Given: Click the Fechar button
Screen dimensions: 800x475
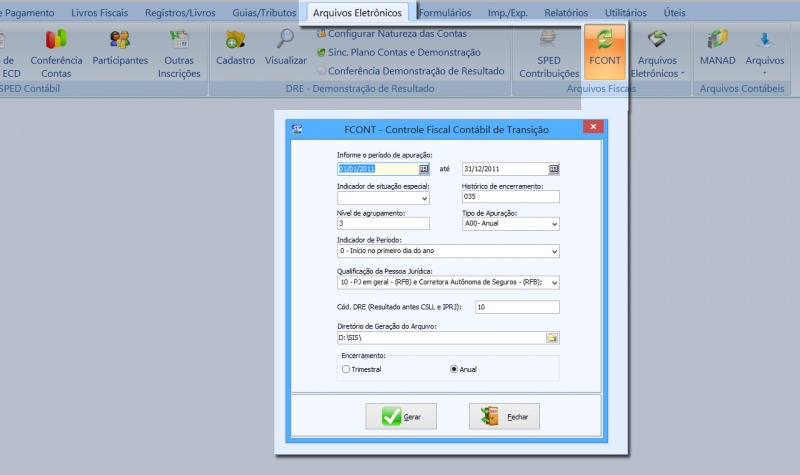Looking at the screenshot, I should click(x=505, y=416).
